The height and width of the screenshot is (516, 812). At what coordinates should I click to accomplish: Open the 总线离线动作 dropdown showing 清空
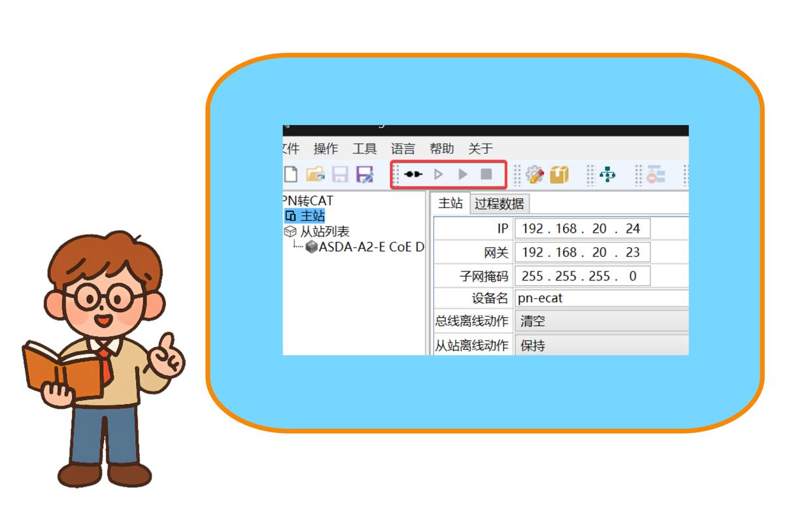[601, 322]
